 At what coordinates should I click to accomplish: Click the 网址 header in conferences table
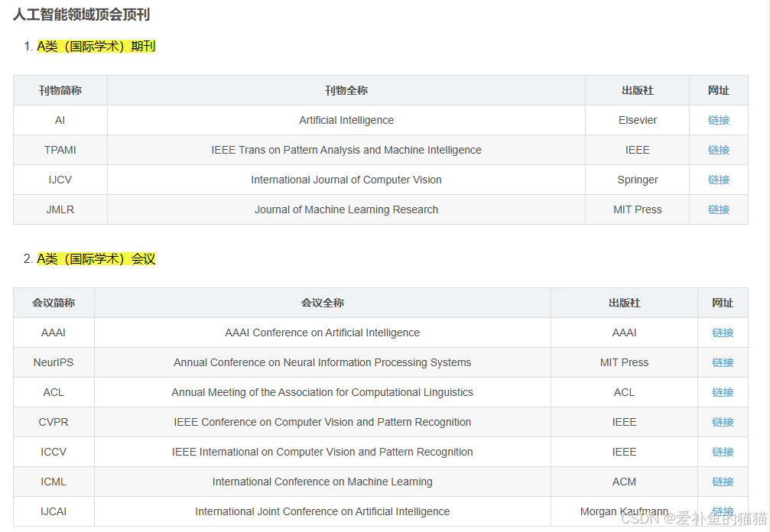pyautogui.click(x=723, y=303)
